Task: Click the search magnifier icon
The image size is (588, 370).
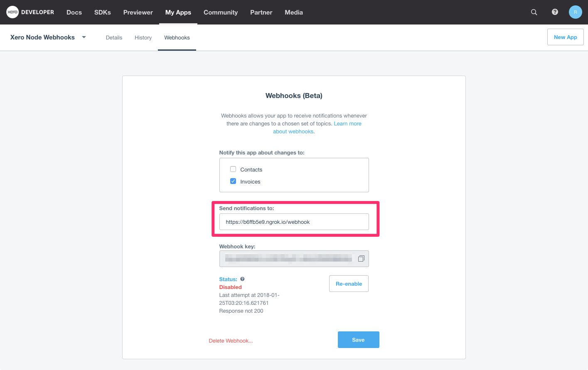Action: pyautogui.click(x=534, y=12)
